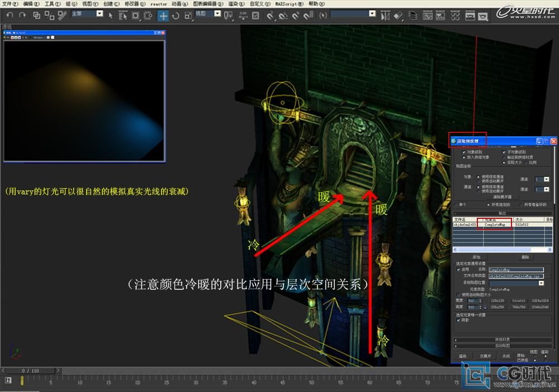Click the 删除 button under the output list
The image size is (559, 392).
point(525,257)
